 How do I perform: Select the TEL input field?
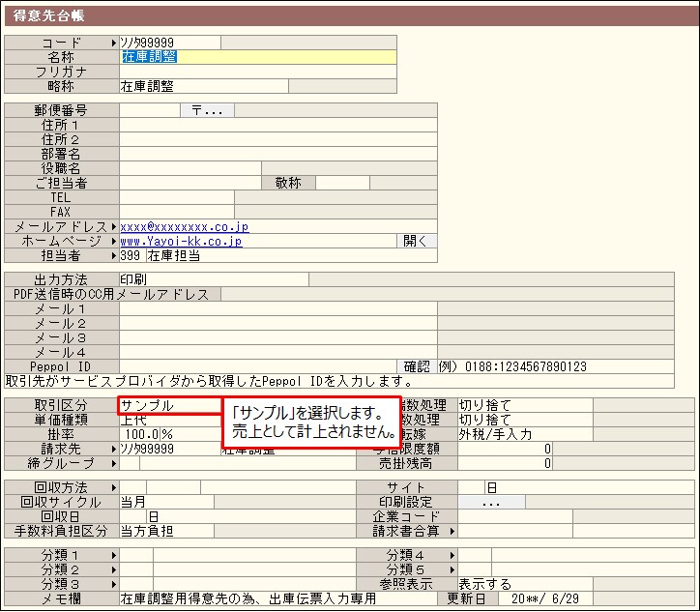[x=176, y=197]
